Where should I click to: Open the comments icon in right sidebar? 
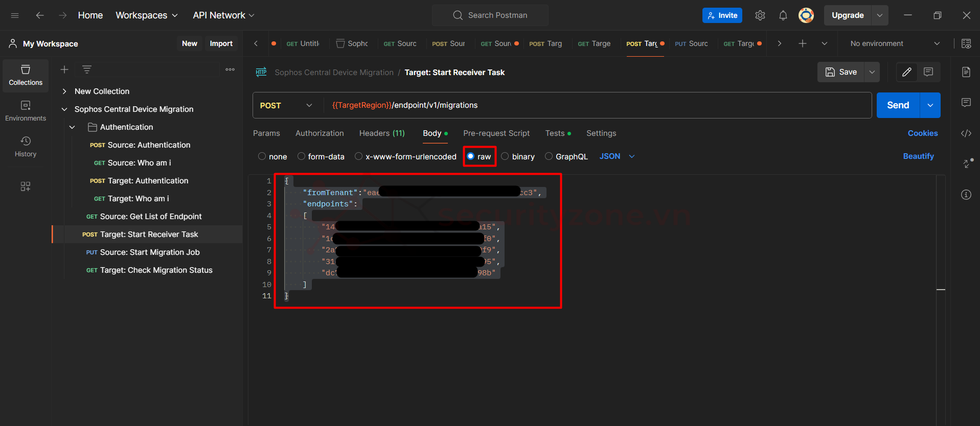[966, 103]
